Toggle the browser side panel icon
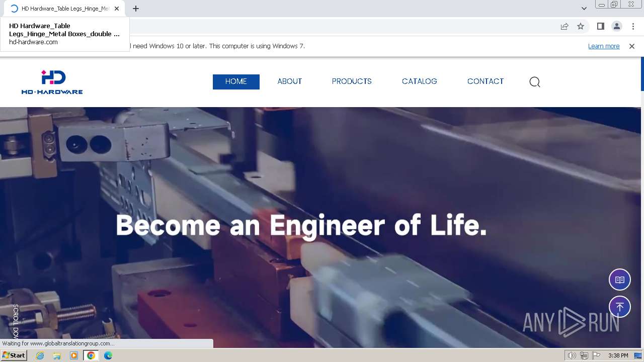This screenshot has width=644, height=362. (600, 26)
